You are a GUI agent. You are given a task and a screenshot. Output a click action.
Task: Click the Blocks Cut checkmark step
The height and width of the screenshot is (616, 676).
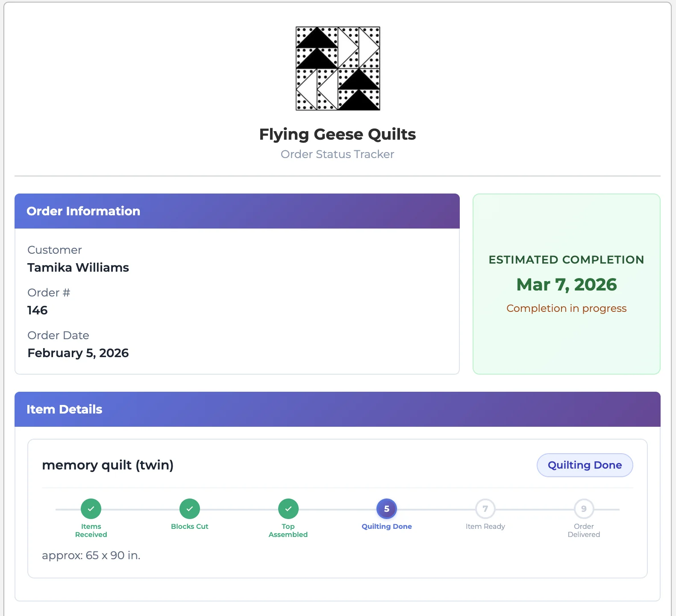190,509
